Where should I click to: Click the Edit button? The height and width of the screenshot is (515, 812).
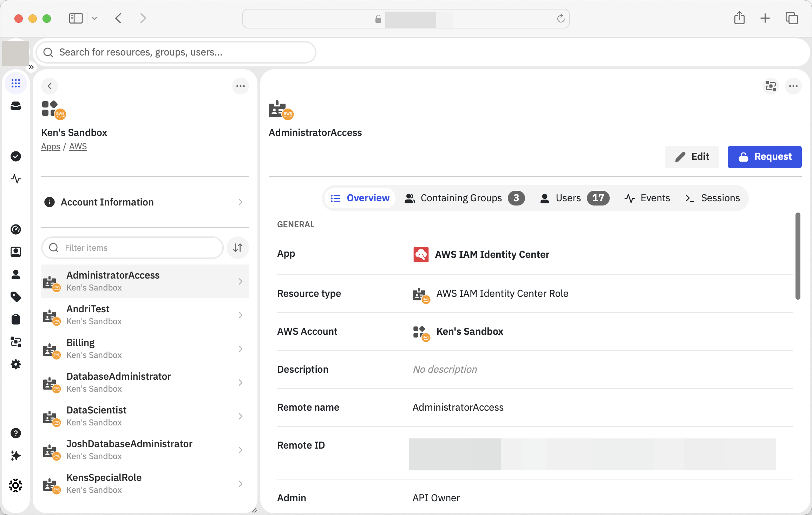point(692,157)
